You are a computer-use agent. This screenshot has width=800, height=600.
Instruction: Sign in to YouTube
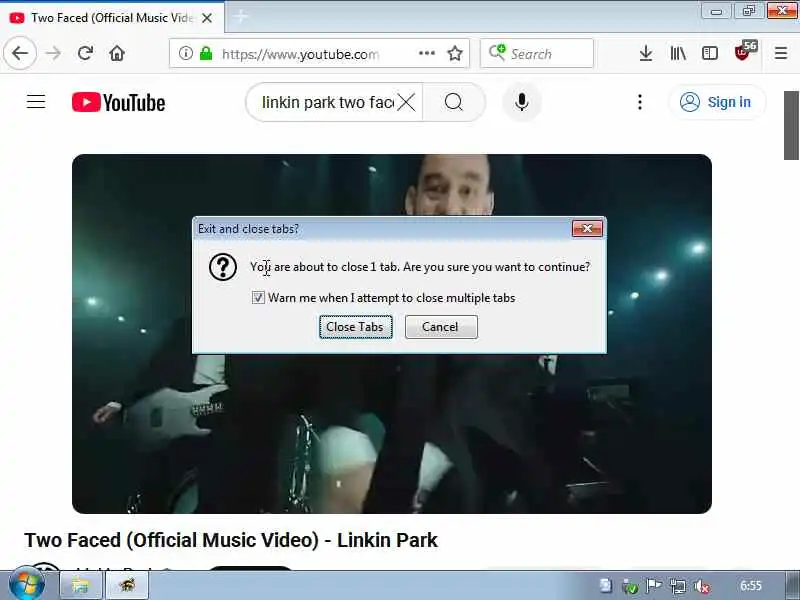716,102
